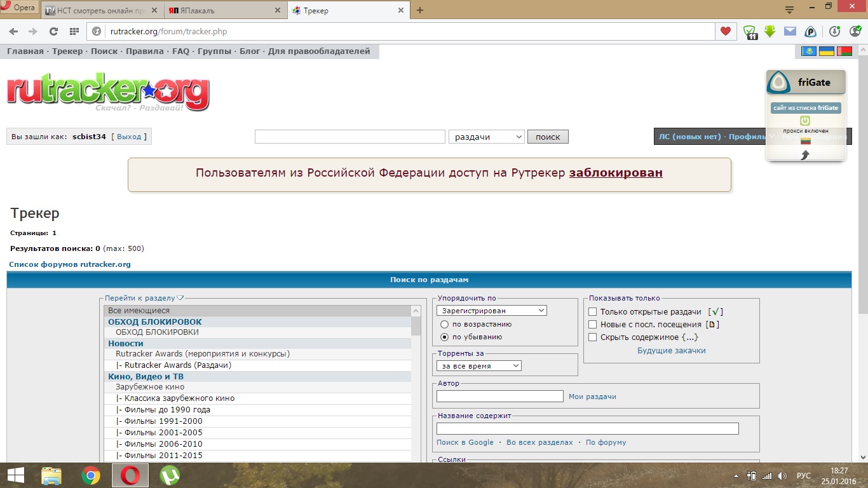Open a new tab with plus button
The image size is (868, 488).
pyautogui.click(x=420, y=10)
